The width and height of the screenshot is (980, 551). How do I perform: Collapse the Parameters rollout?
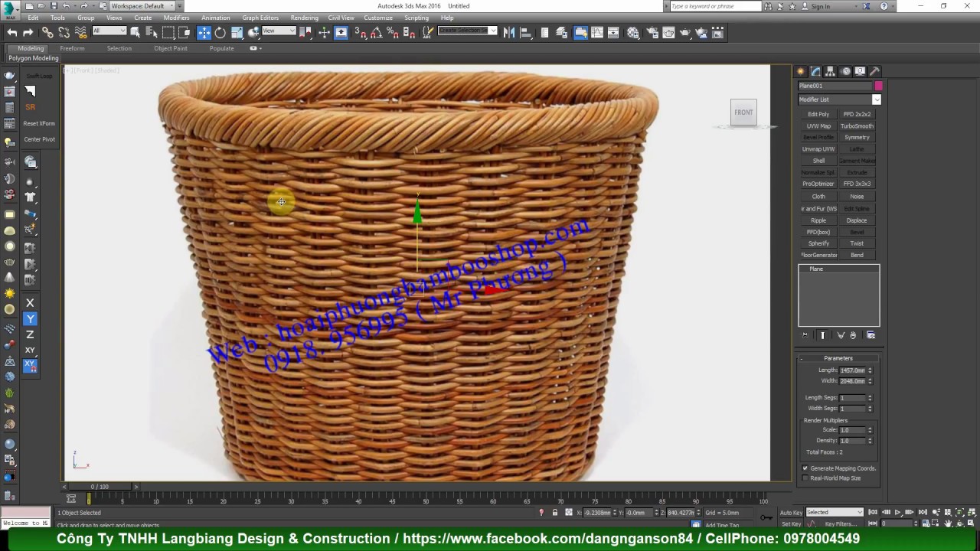pos(838,358)
